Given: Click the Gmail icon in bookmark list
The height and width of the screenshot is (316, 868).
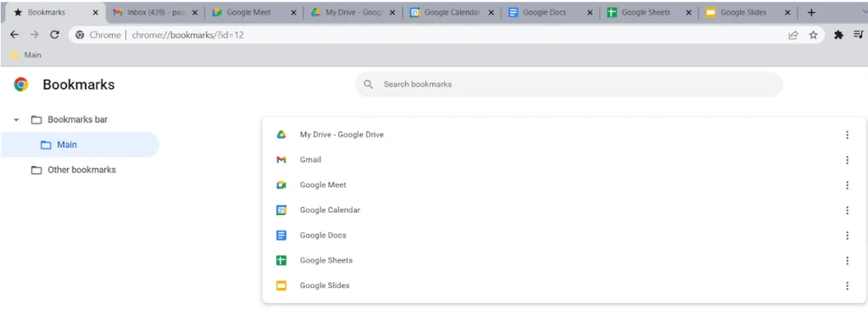Looking at the screenshot, I should 281,160.
